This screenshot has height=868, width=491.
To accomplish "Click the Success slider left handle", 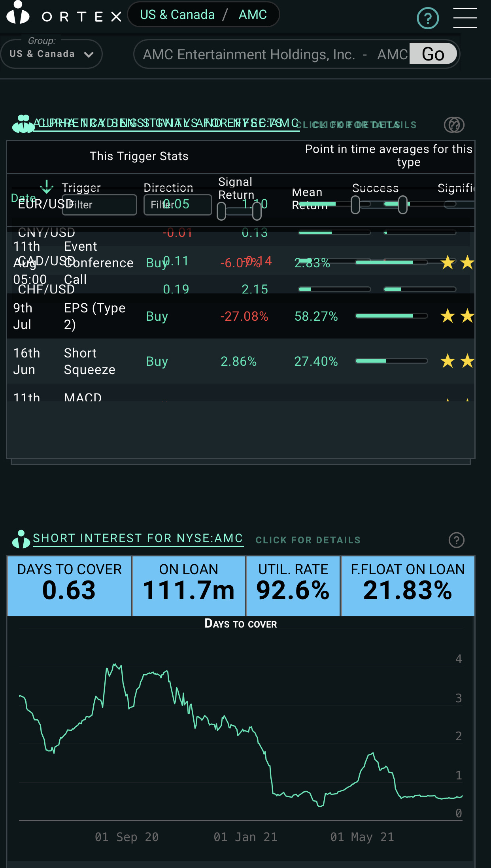I will [x=355, y=205].
